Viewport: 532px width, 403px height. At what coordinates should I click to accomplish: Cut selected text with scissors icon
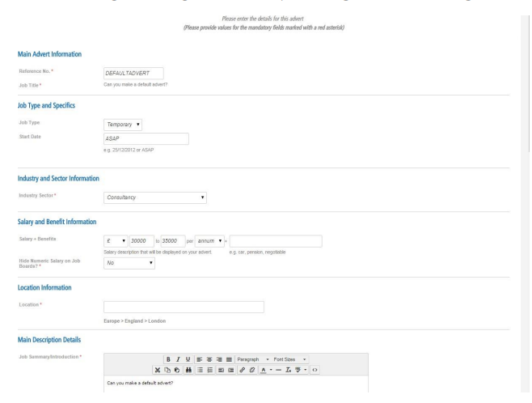(158, 370)
